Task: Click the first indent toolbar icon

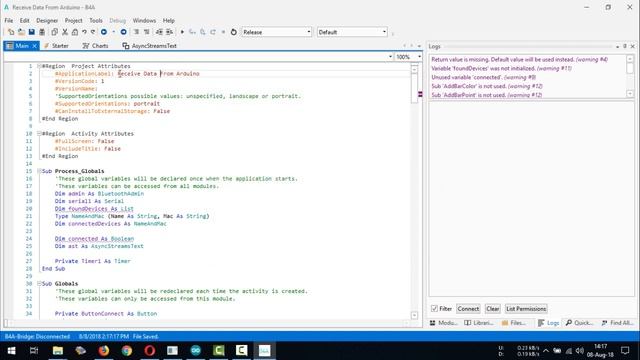Action: coord(136,32)
